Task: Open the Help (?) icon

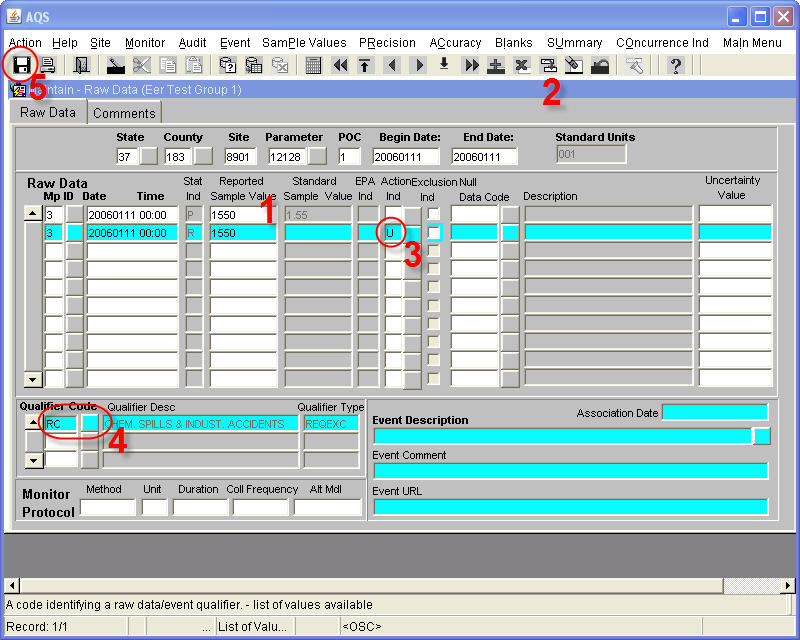Action: [x=678, y=65]
